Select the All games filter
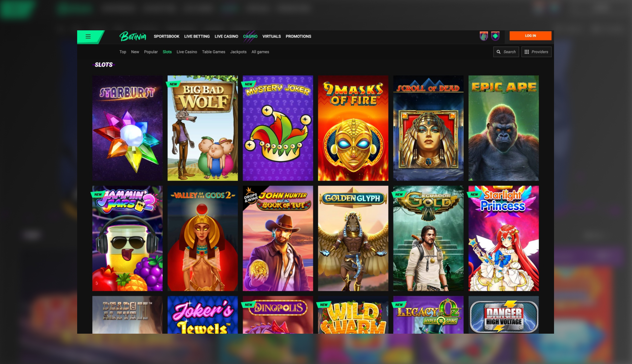This screenshot has width=632, height=364. click(260, 52)
